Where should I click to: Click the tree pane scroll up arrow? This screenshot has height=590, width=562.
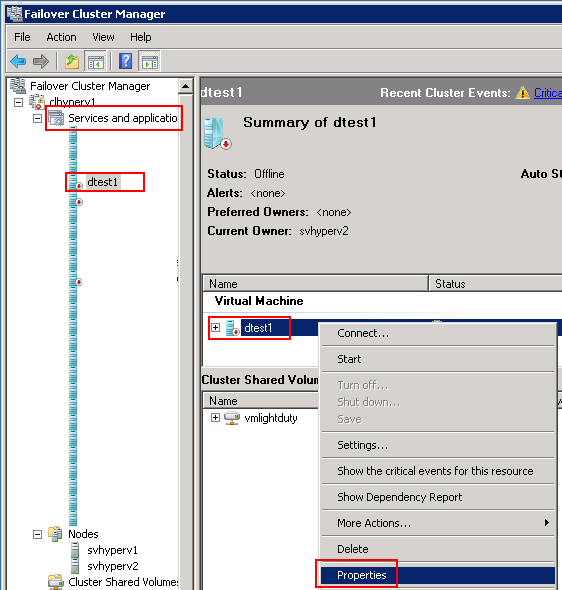pyautogui.click(x=185, y=86)
